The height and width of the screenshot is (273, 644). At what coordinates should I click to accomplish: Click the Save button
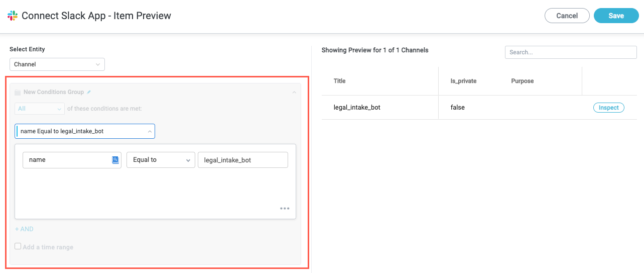616,16
